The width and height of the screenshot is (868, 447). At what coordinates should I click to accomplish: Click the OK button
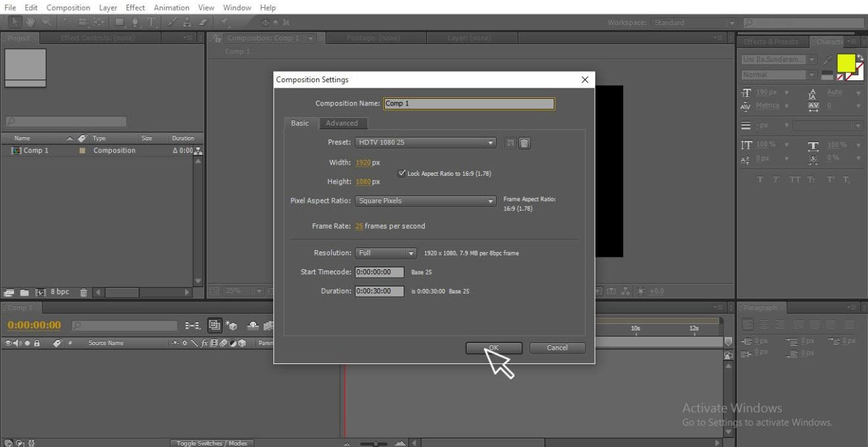pyautogui.click(x=493, y=348)
